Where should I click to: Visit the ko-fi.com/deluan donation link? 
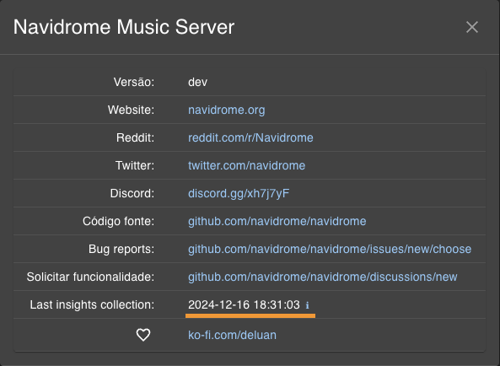[x=232, y=335]
